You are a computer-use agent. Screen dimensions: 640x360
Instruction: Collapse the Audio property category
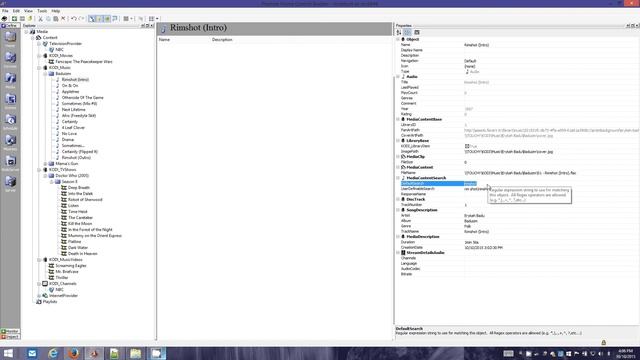pyautogui.click(x=398, y=77)
